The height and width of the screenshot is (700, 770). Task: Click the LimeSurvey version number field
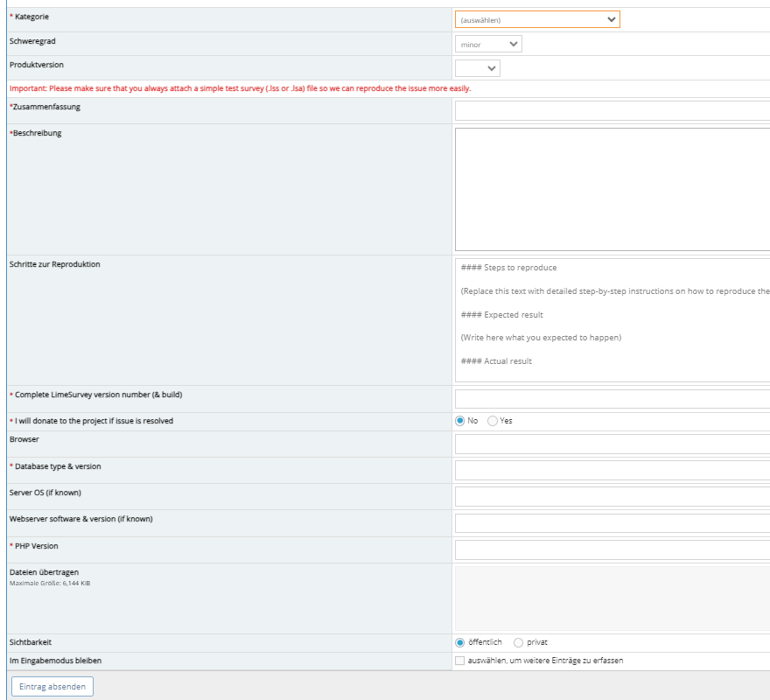[612, 399]
